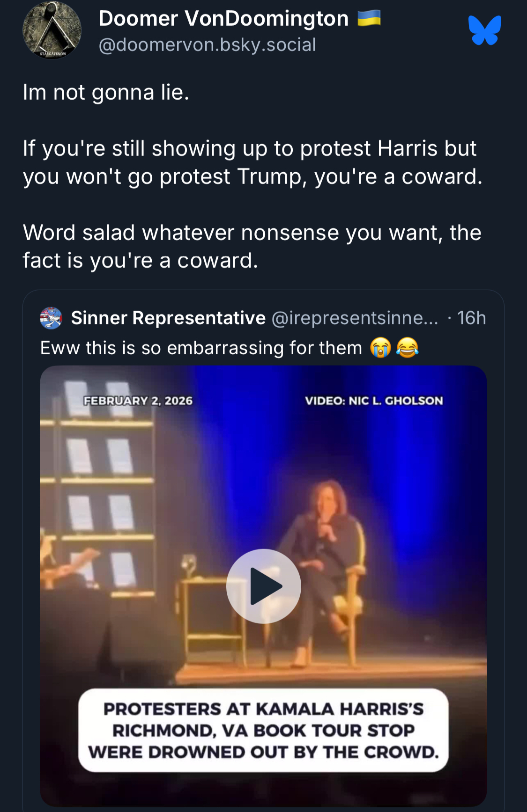
Task: Click the "protest Harris" paragraph of the post
Action: click(252, 162)
